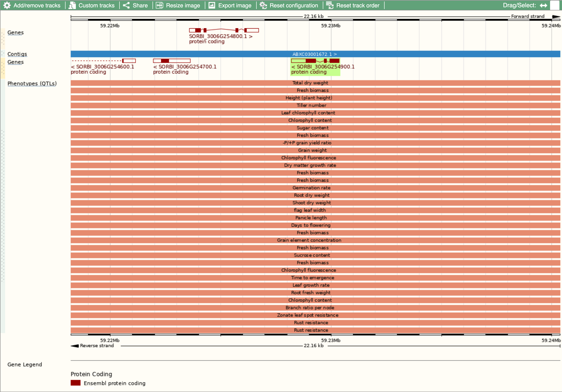Click the Shoot dry weight QTL bar
The height and width of the screenshot is (392, 562).
(315, 203)
